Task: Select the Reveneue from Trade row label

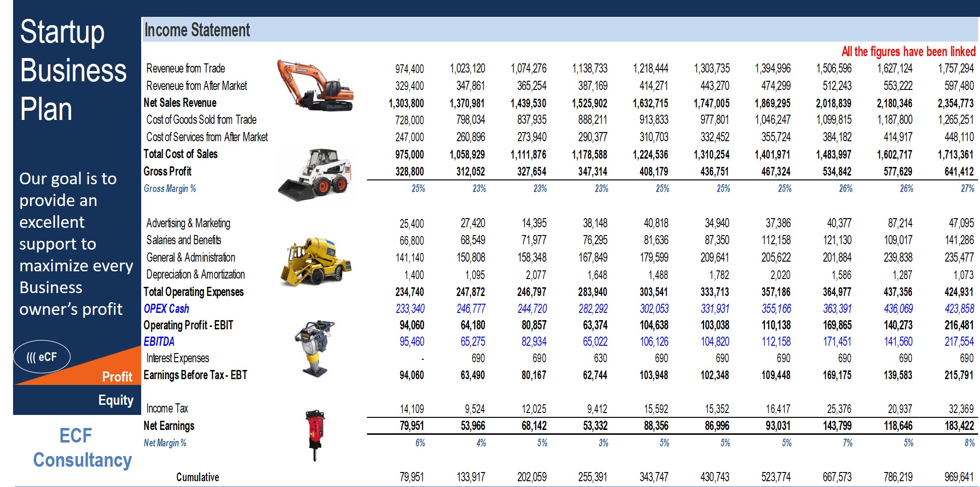Action: [186, 68]
